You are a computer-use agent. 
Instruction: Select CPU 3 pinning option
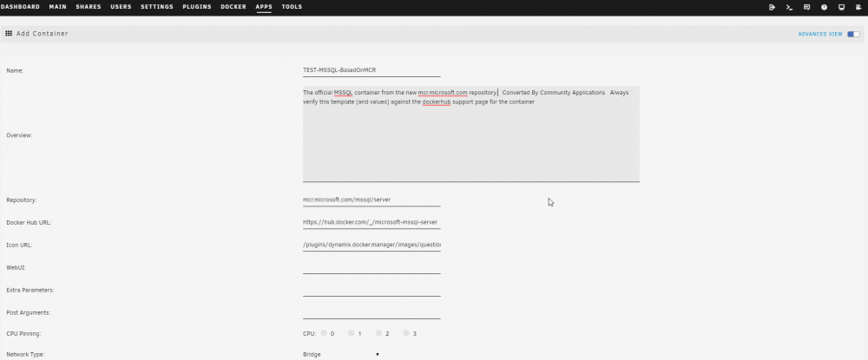[x=406, y=333]
